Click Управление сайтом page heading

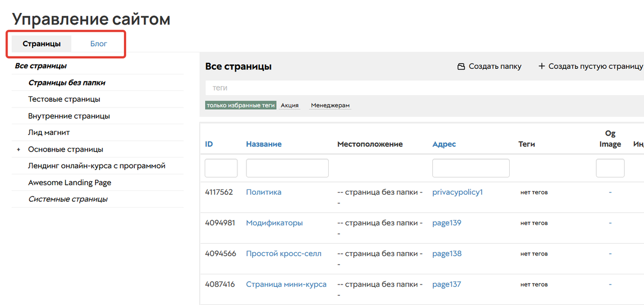pos(91,19)
